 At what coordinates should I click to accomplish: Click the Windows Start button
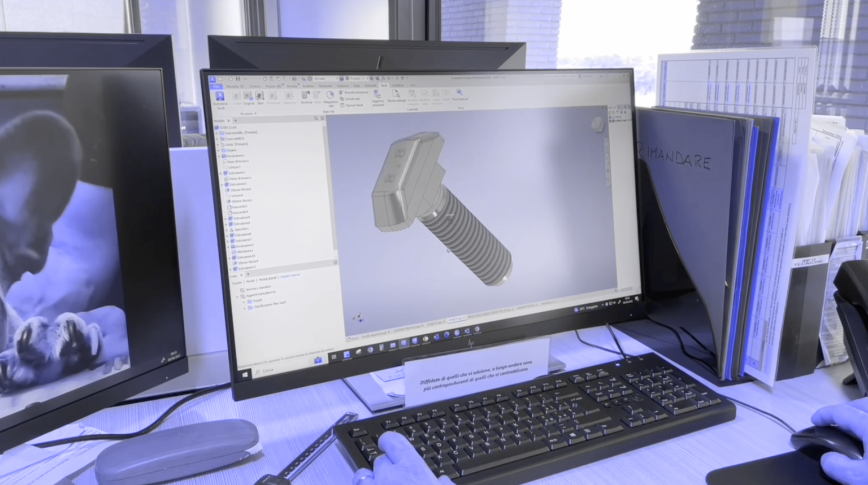[246, 374]
